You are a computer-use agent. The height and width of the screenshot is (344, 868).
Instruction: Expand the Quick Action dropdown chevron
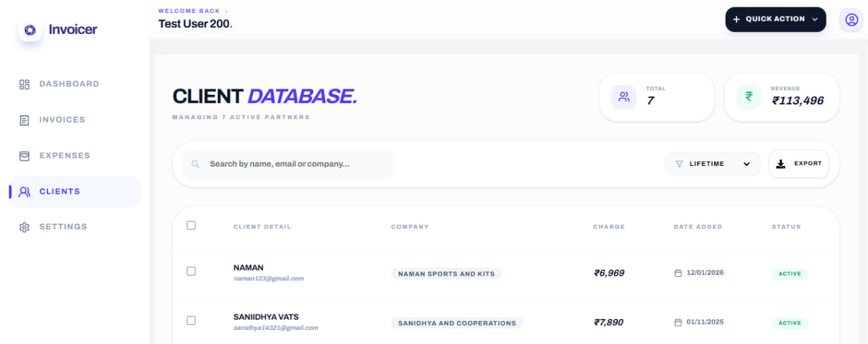(814, 20)
